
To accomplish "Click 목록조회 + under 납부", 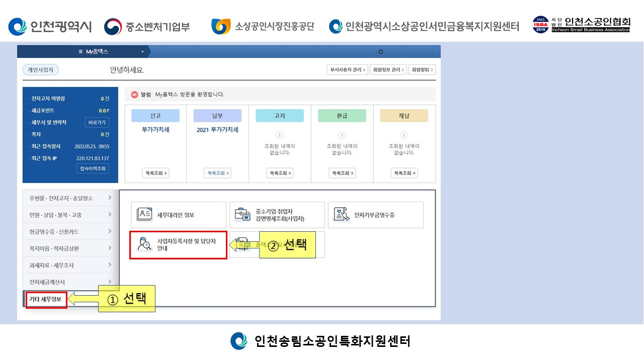I will click(x=217, y=173).
